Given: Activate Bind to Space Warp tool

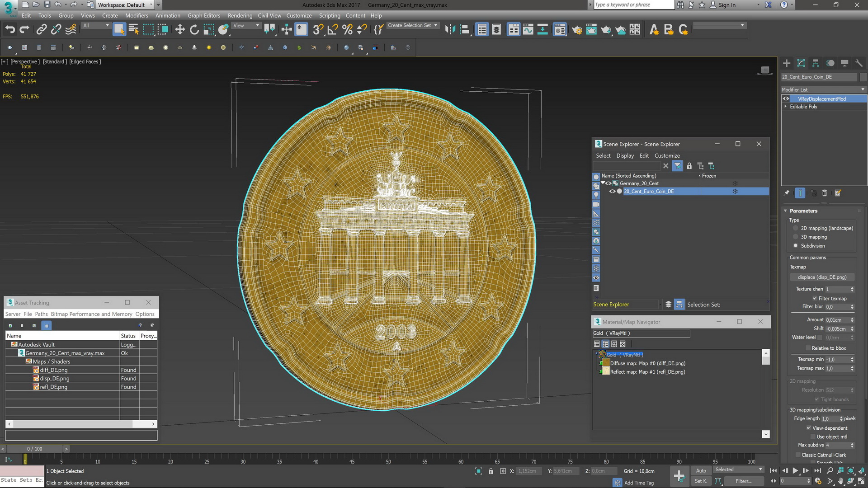Looking at the screenshot, I should pyautogui.click(x=71, y=30).
